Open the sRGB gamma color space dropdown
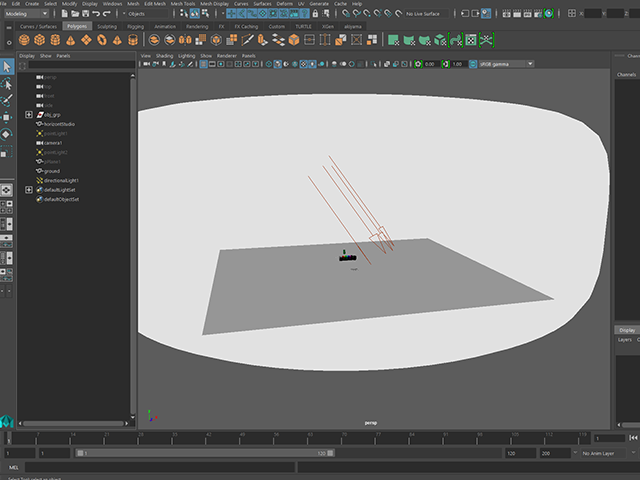 pos(506,64)
